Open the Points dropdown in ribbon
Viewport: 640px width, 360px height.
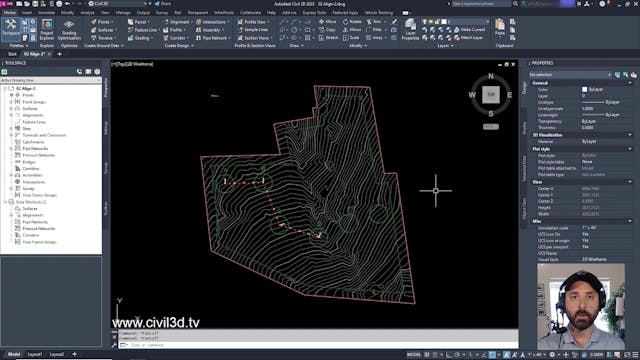click(x=102, y=22)
